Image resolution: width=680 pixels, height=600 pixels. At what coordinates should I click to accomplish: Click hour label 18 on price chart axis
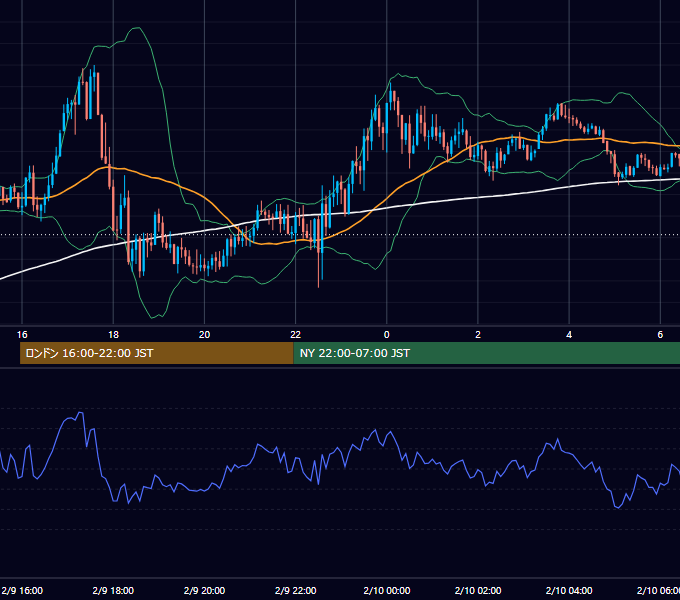coord(113,335)
